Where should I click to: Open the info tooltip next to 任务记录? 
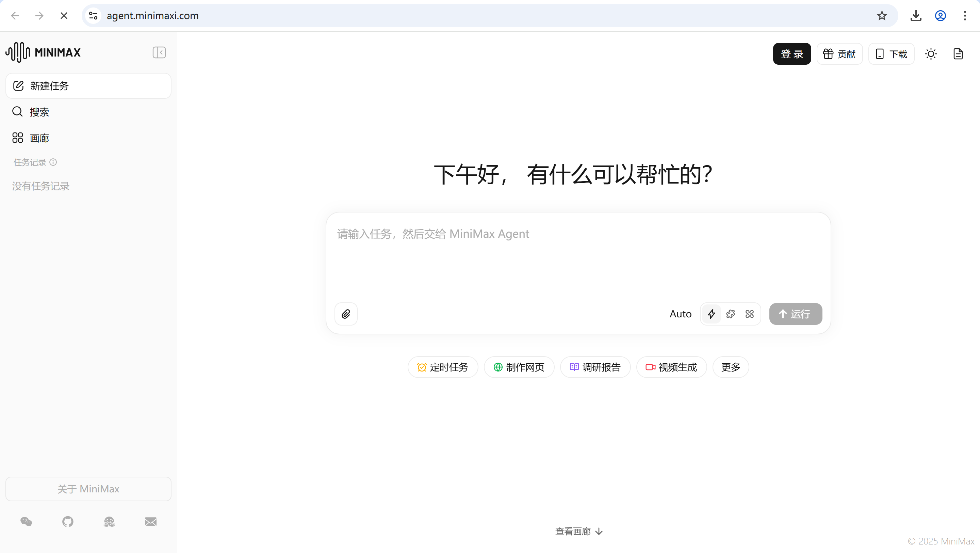tap(53, 162)
